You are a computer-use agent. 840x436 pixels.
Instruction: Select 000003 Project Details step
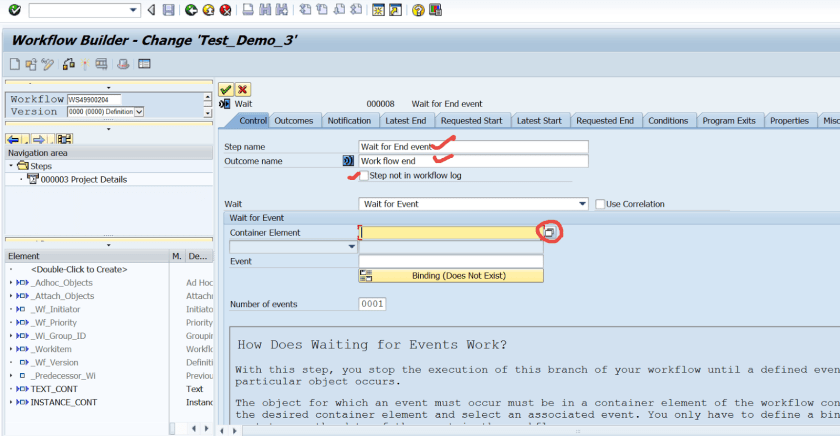click(84, 179)
